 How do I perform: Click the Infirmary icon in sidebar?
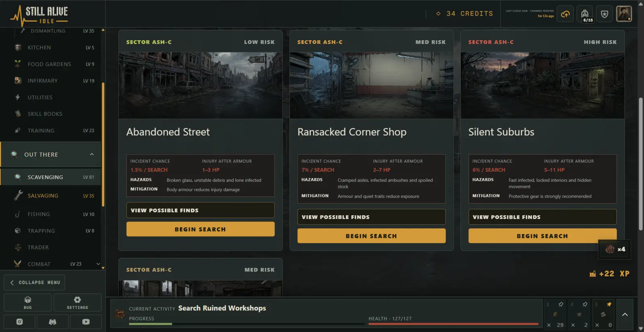point(18,80)
